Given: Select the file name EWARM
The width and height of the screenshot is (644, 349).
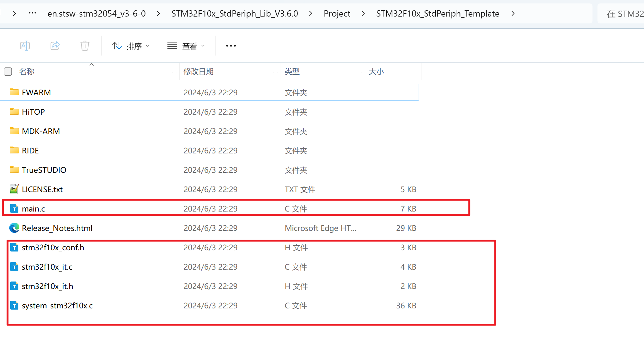Looking at the screenshot, I should coord(36,92).
